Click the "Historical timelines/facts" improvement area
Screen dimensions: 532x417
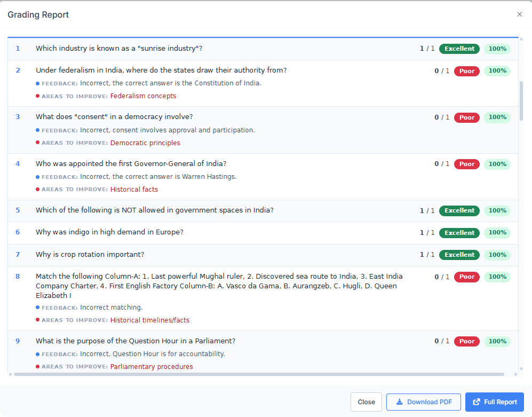click(150, 320)
